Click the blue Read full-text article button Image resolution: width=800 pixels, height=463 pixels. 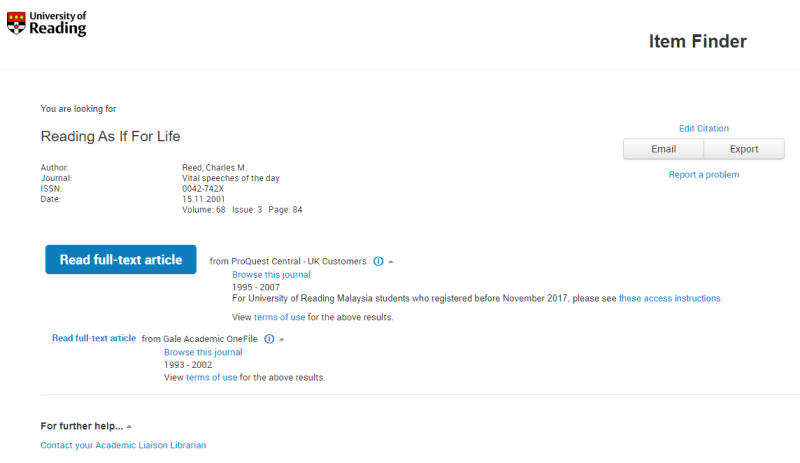(x=121, y=259)
